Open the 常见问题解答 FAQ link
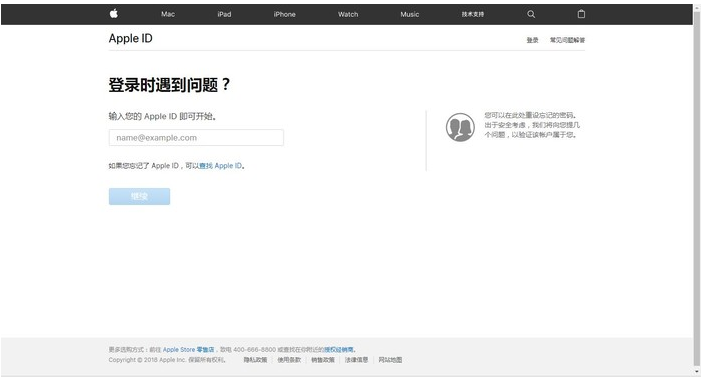The image size is (705, 377). (567, 40)
